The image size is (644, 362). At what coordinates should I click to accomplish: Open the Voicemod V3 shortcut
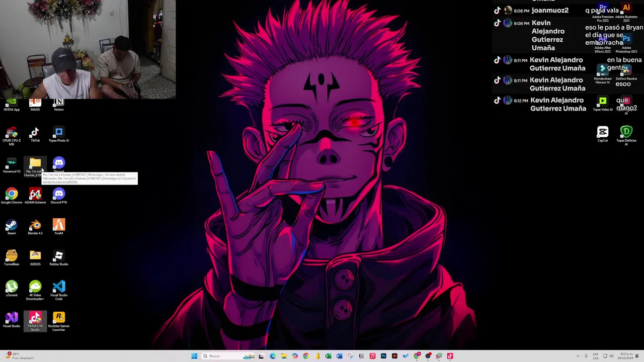click(12, 166)
